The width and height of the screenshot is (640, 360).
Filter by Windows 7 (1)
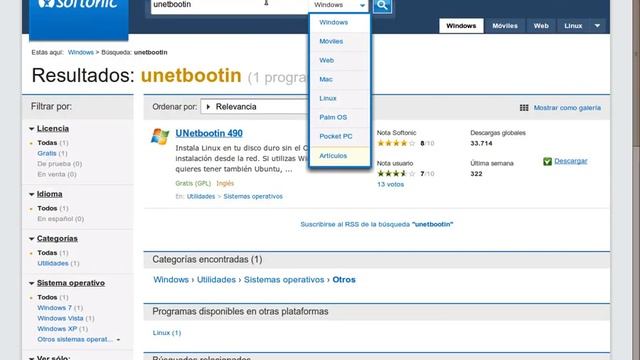coord(60,308)
